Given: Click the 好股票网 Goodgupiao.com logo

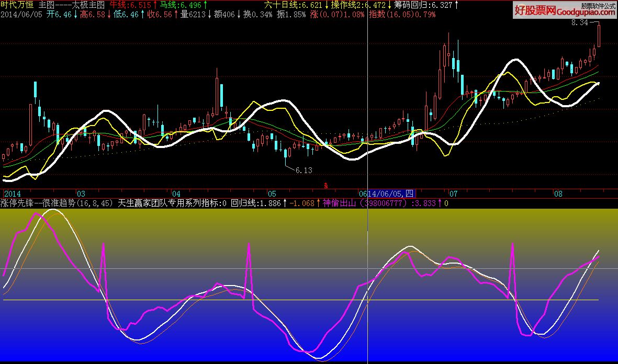Looking at the screenshot, I should (564, 10).
